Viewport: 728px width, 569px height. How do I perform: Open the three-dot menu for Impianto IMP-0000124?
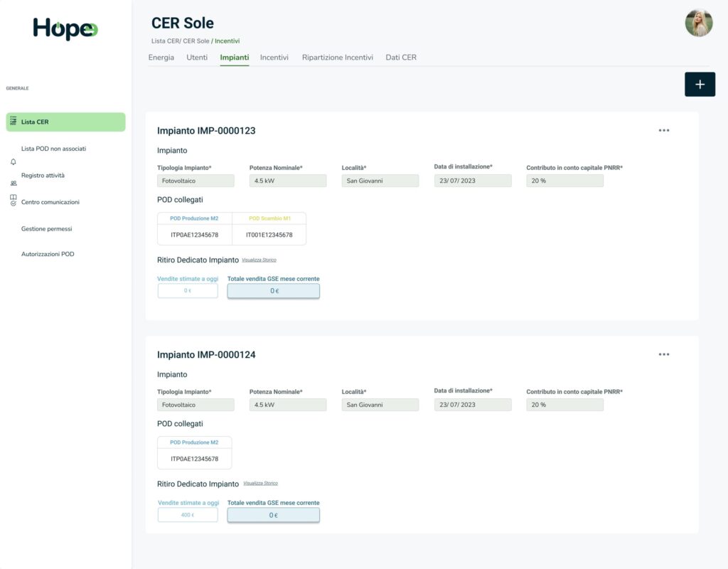coord(663,354)
